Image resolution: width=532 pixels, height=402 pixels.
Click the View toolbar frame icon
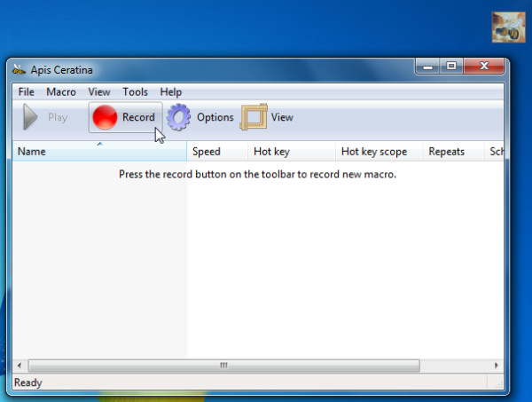pos(254,117)
